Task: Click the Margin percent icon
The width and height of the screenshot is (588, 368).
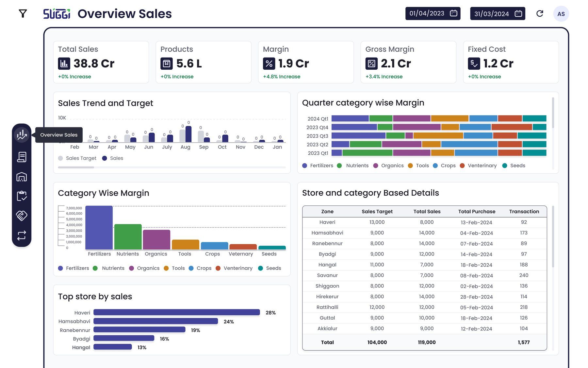Action: 269,63
